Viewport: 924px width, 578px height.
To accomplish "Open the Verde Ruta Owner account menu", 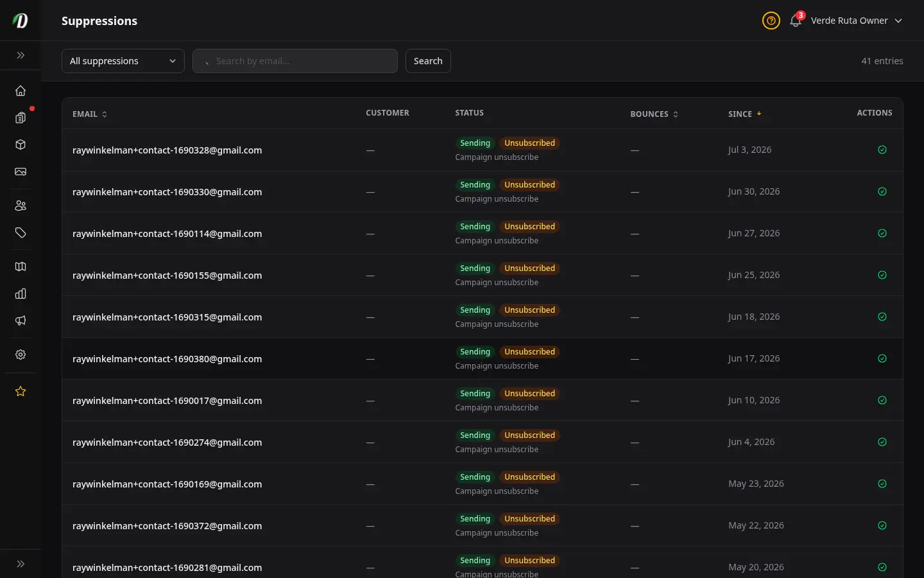I will (857, 21).
